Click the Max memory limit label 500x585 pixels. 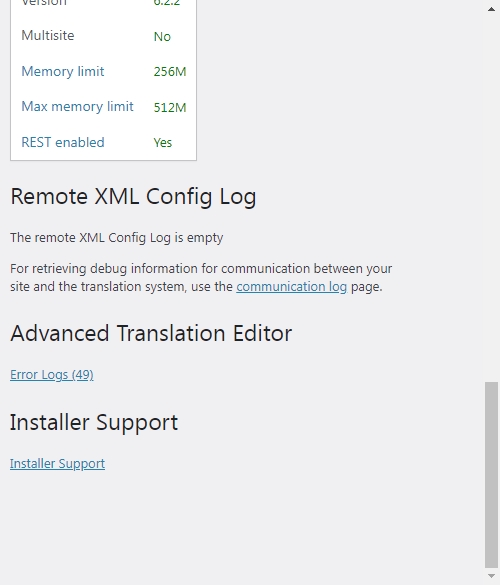pyautogui.click(x=77, y=107)
